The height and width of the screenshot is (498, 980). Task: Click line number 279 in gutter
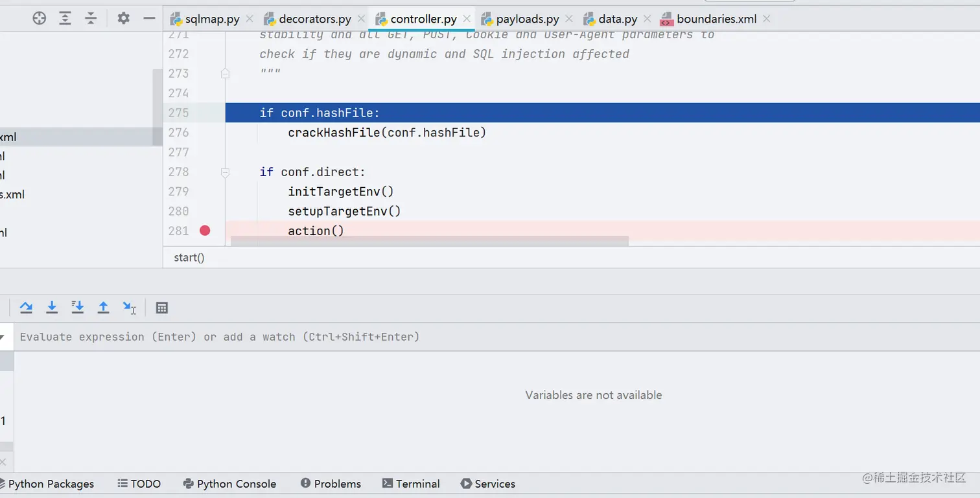179,192
